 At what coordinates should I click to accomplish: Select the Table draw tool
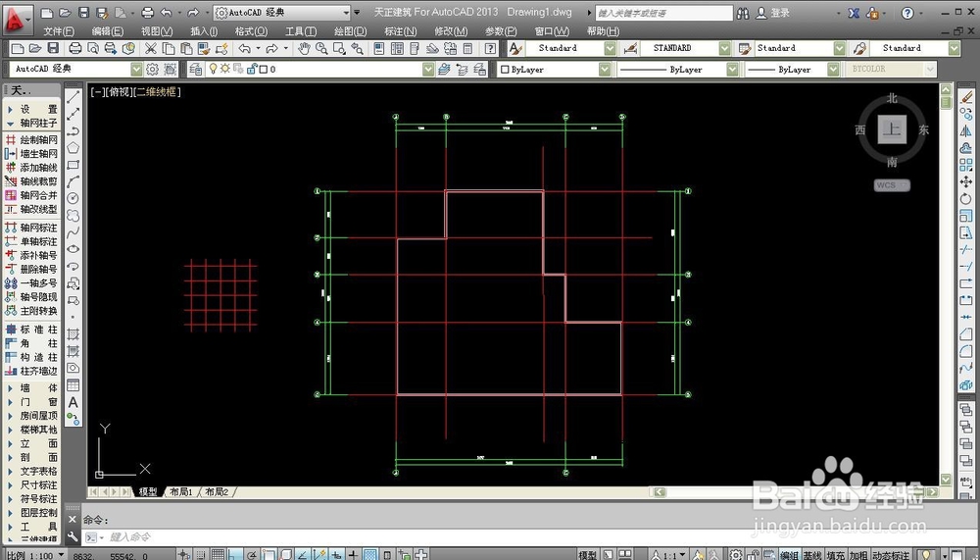point(73,384)
